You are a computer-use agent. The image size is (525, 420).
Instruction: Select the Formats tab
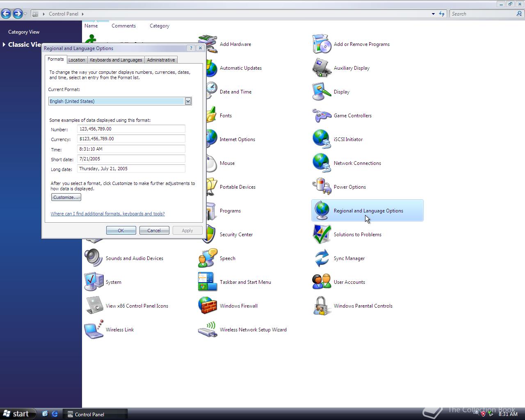[x=56, y=59]
